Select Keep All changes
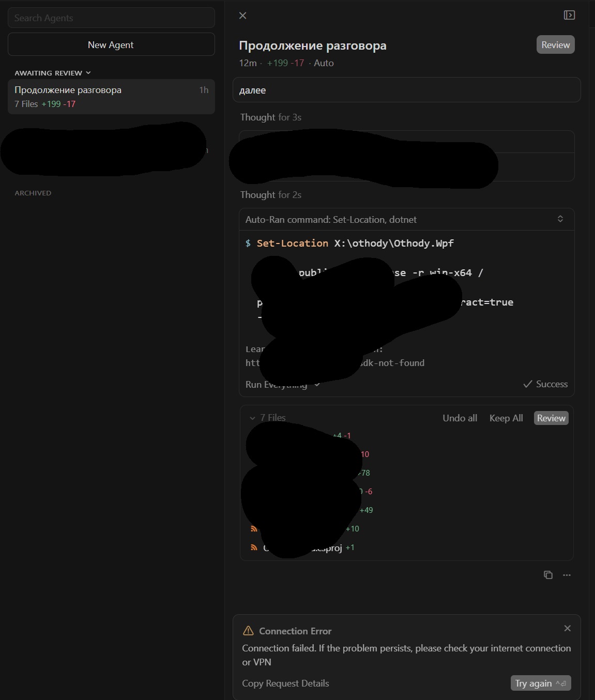 [x=506, y=418]
